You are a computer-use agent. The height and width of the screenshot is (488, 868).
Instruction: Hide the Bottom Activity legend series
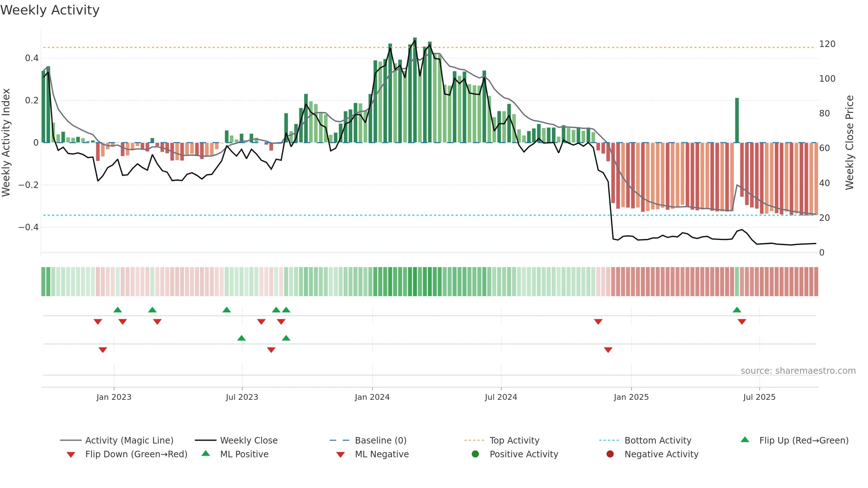click(x=645, y=440)
